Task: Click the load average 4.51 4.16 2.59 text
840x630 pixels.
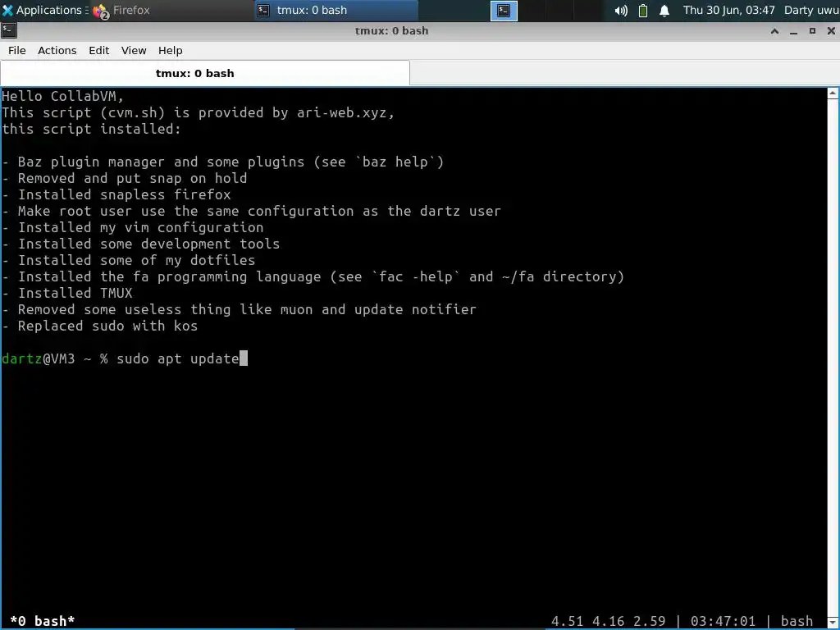Action: click(x=608, y=621)
